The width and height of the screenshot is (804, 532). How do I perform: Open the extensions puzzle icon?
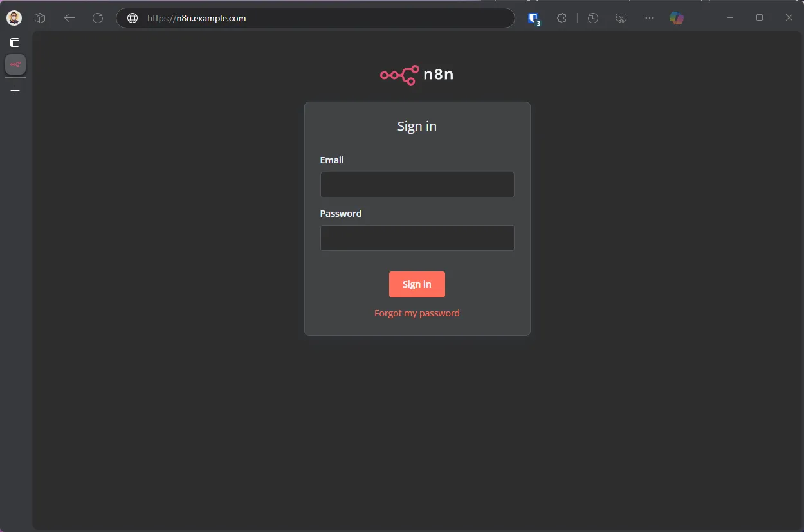click(x=562, y=18)
